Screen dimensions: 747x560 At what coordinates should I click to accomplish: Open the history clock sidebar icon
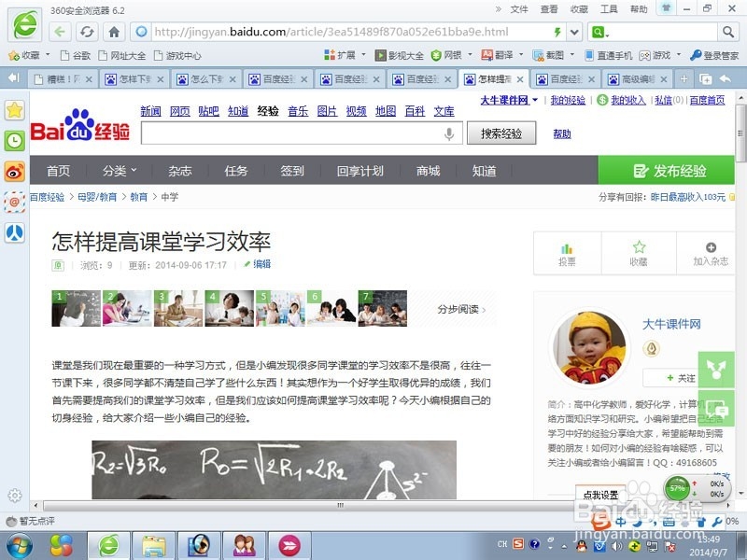click(15, 141)
